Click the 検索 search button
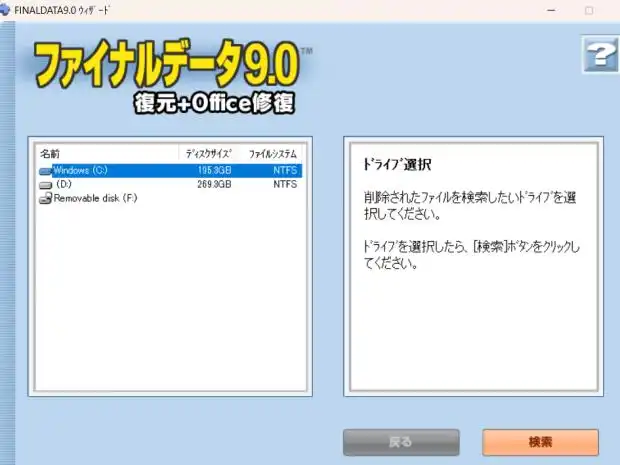The width and height of the screenshot is (620, 465). tap(540, 442)
